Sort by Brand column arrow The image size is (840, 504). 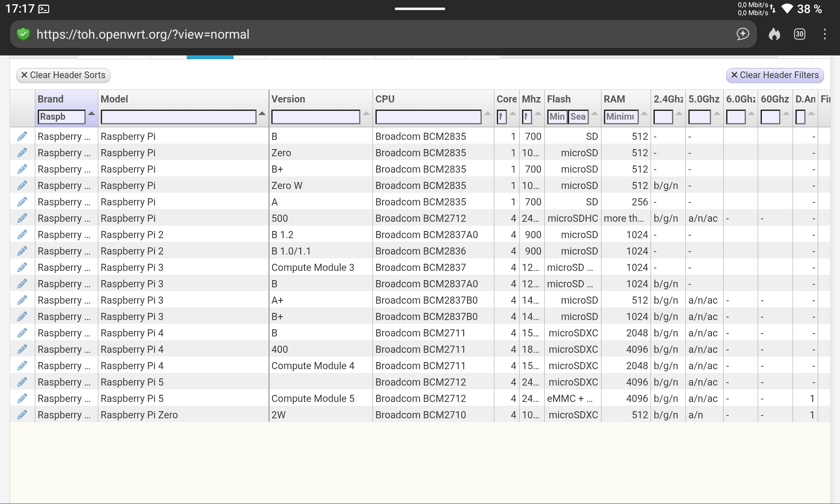tap(92, 114)
